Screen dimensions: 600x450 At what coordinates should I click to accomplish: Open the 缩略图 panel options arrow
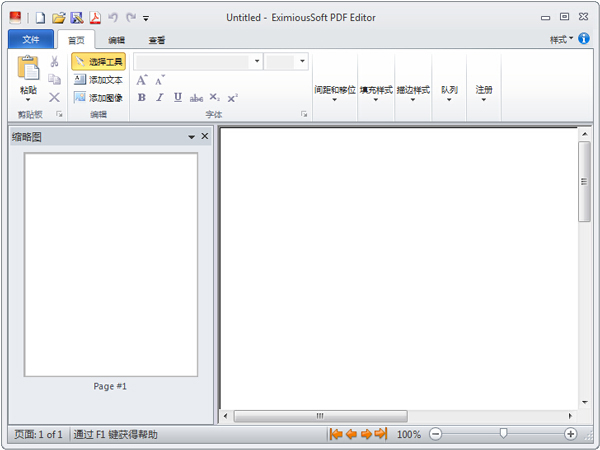pos(191,137)
